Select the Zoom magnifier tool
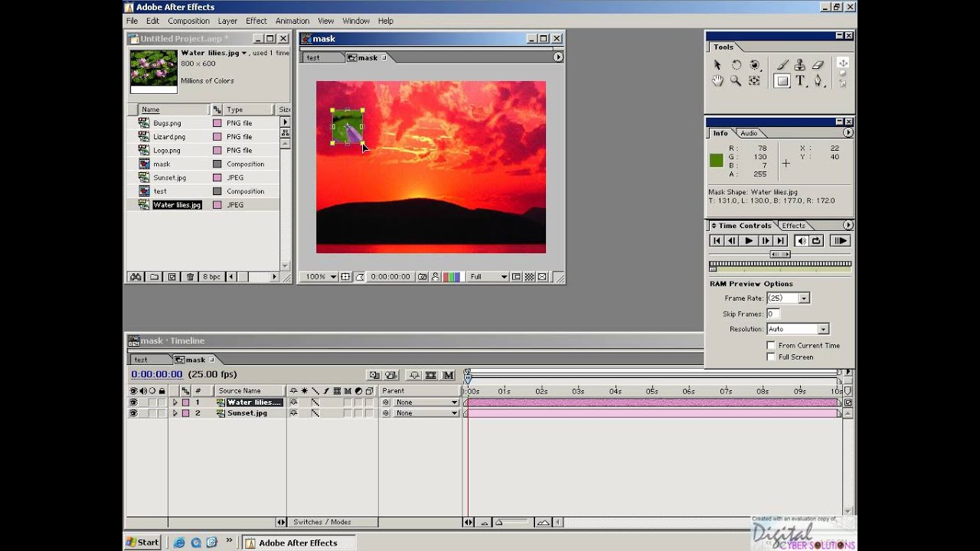 click(736, 80)
